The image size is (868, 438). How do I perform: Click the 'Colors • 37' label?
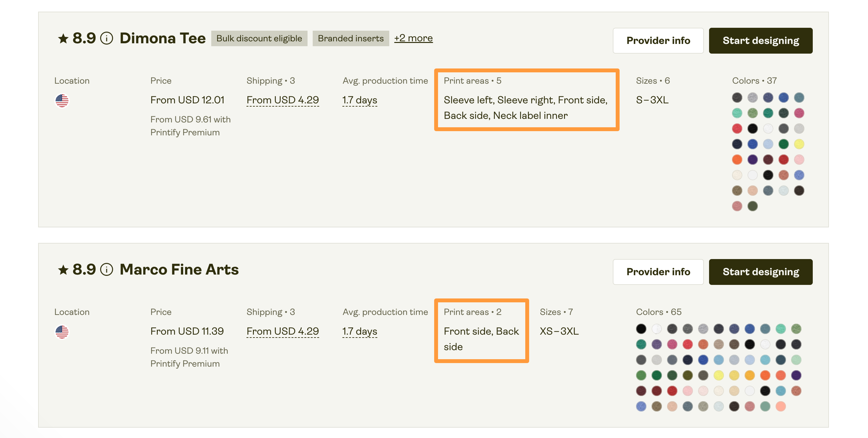754,81
